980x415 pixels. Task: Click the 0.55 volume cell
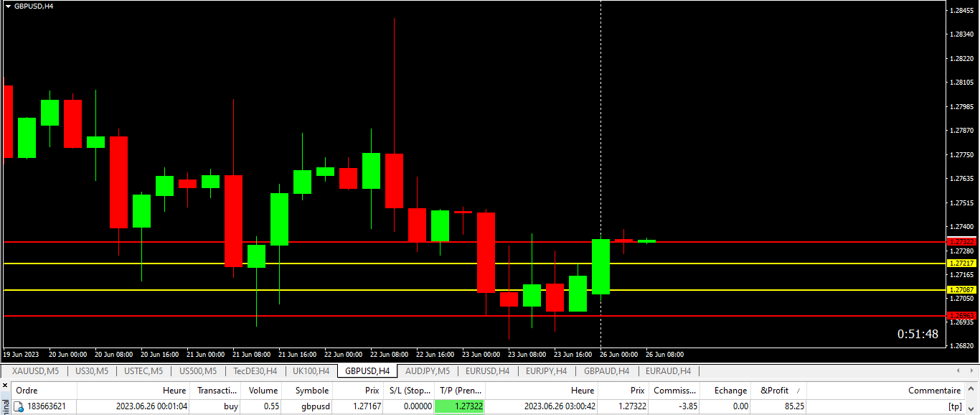point(270,406)
